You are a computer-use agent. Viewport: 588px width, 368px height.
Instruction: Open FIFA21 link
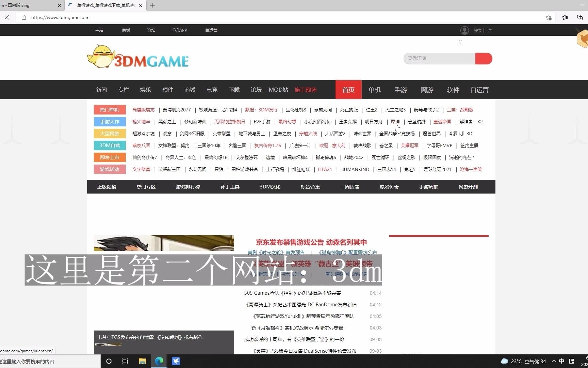(x=325, y=169)
